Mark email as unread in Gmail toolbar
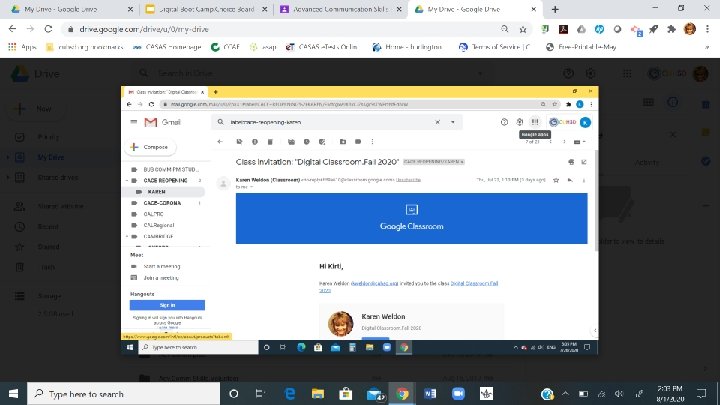Screen dimensions: 720x405 pos(291,142)
